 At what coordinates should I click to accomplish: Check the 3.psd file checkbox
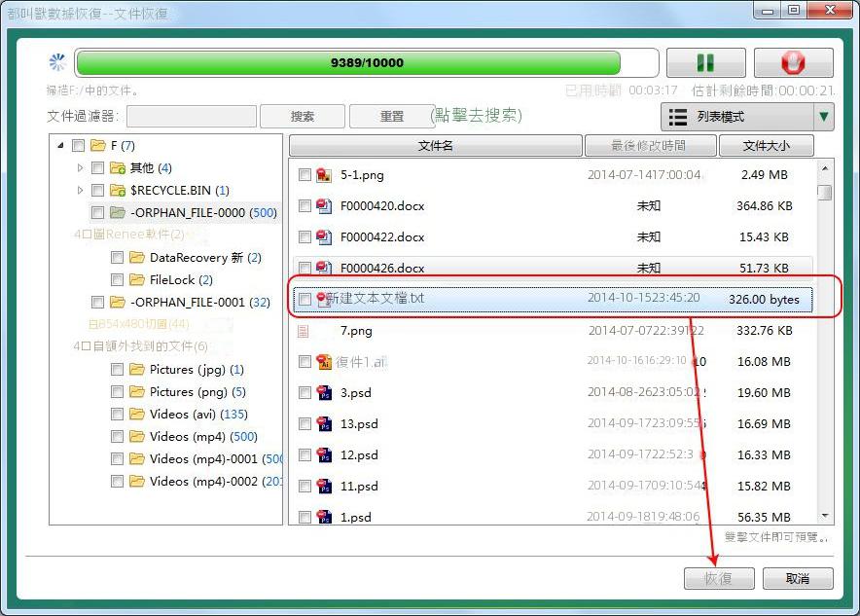[305, 393]
